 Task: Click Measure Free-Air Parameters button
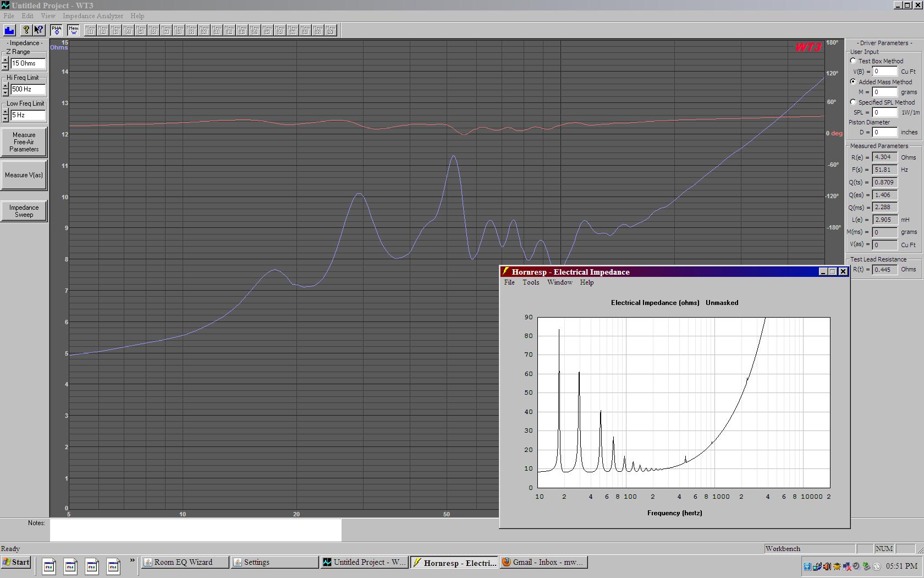(24, 142)
